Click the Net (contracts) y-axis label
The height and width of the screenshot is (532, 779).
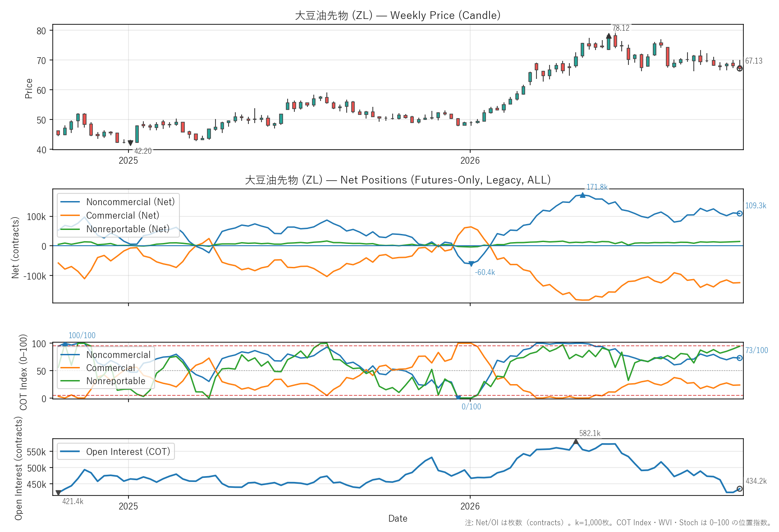tap(15, 248)
